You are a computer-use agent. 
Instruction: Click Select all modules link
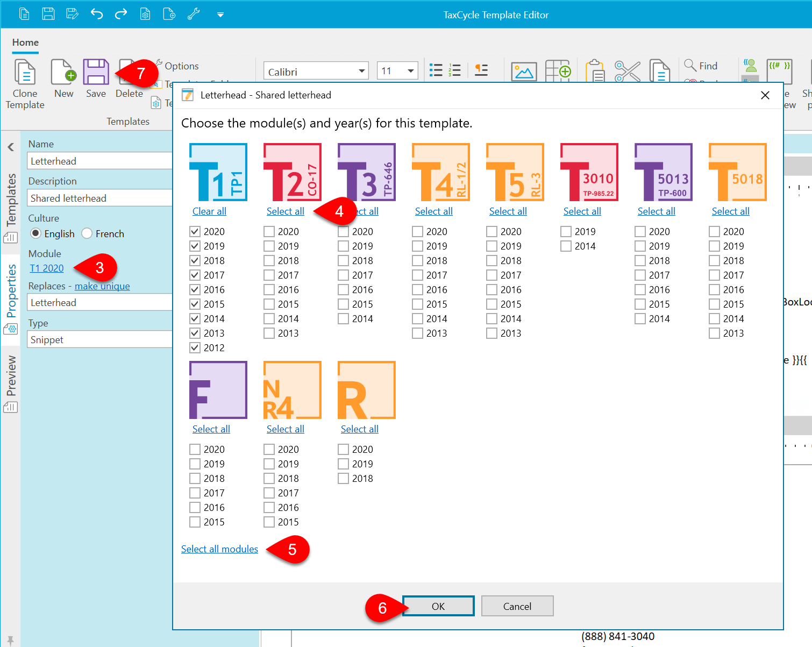point(219,549)
